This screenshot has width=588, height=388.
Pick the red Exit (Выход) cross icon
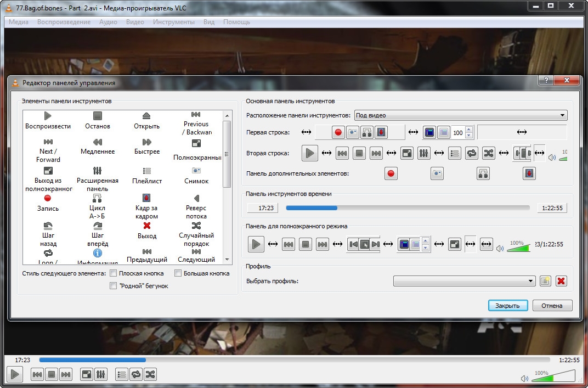[146, 226]
